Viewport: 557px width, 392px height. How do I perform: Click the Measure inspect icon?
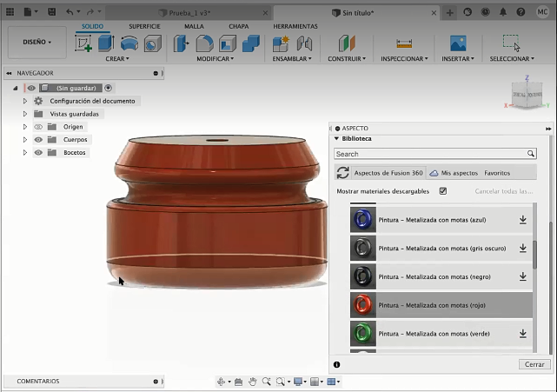point(404,43)
